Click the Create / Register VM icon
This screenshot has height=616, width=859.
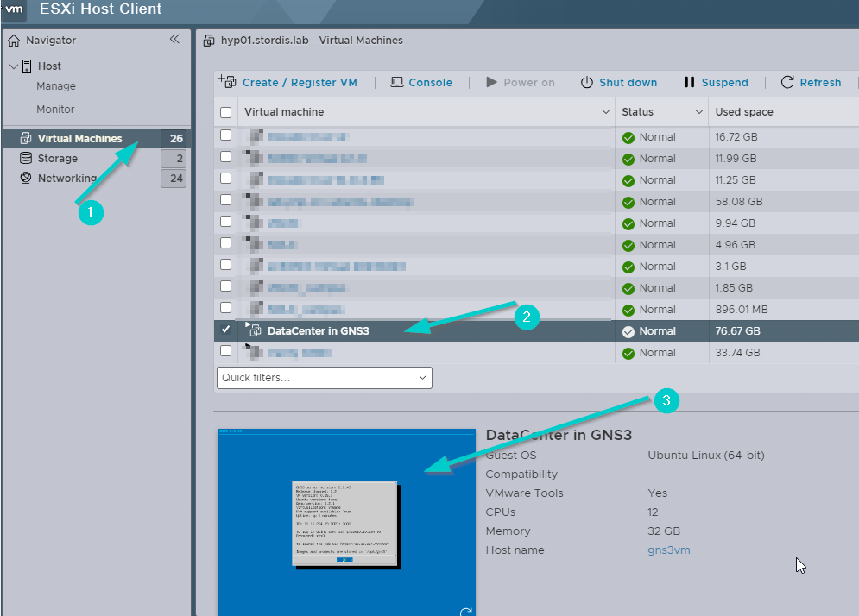click(227, 82)
